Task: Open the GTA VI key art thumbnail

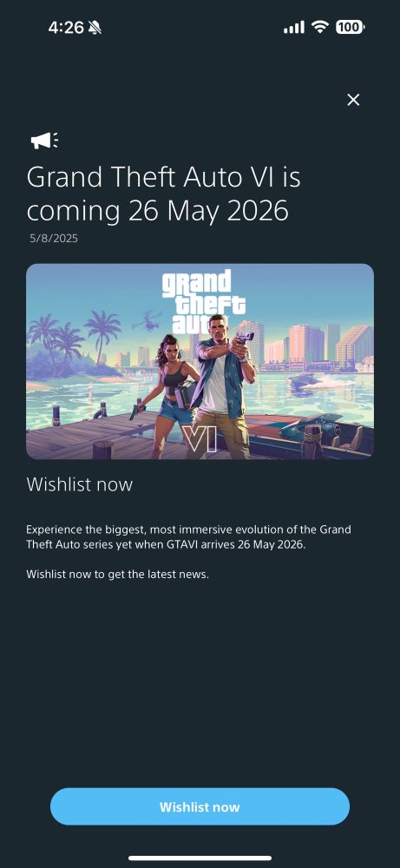Action: [x=200, y=361]
